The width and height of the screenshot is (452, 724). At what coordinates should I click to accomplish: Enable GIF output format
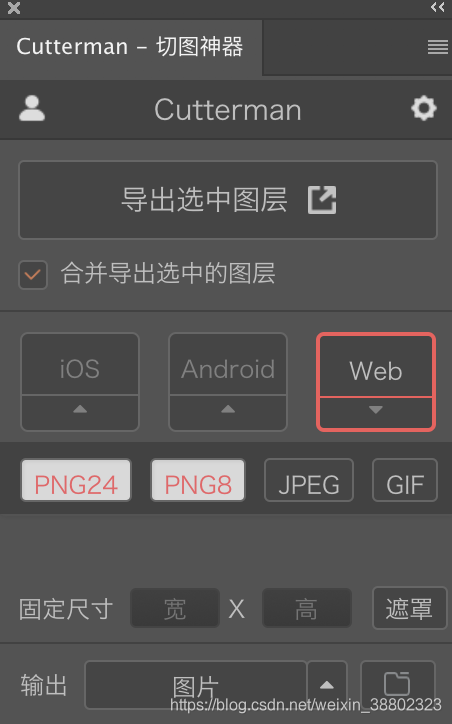click(405, 480)
